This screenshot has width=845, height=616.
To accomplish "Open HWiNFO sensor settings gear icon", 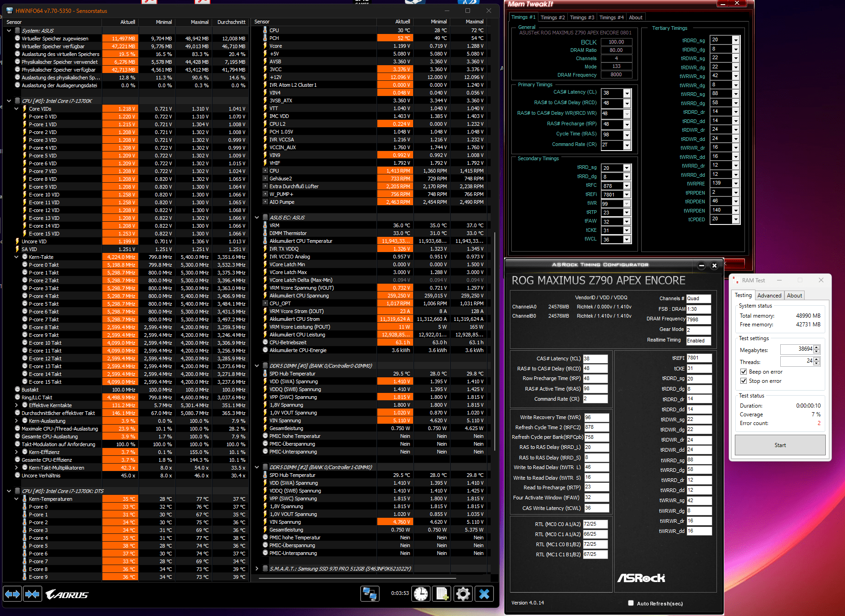I will coord(463,594).
